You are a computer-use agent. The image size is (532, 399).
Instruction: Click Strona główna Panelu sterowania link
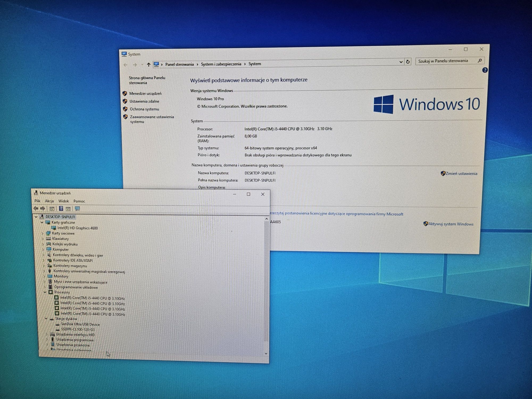point(147,80)
